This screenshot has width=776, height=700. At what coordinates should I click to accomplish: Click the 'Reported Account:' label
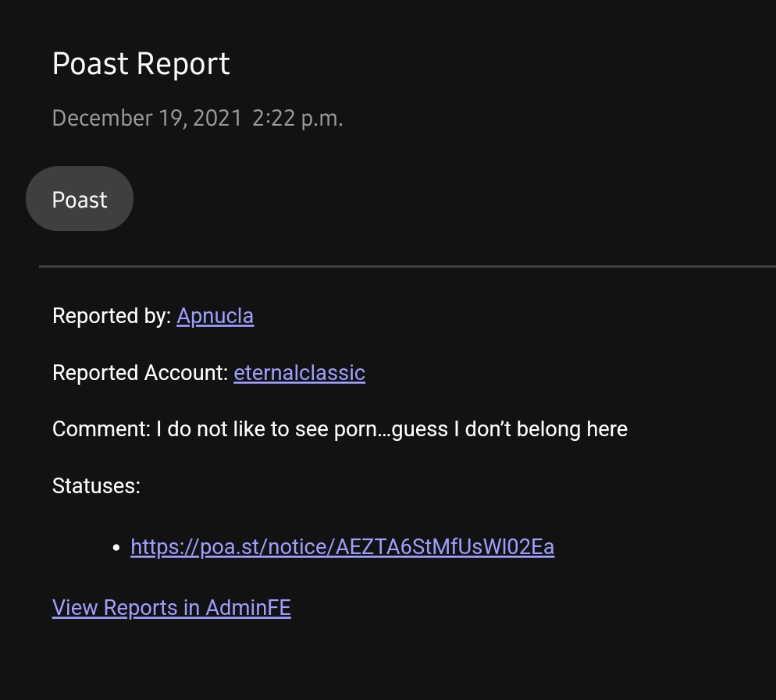coord(140,373)
